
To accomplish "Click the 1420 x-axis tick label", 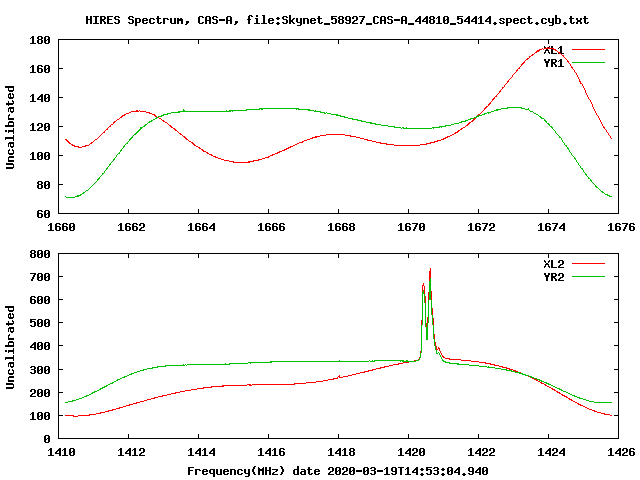I will pos(411,452).
